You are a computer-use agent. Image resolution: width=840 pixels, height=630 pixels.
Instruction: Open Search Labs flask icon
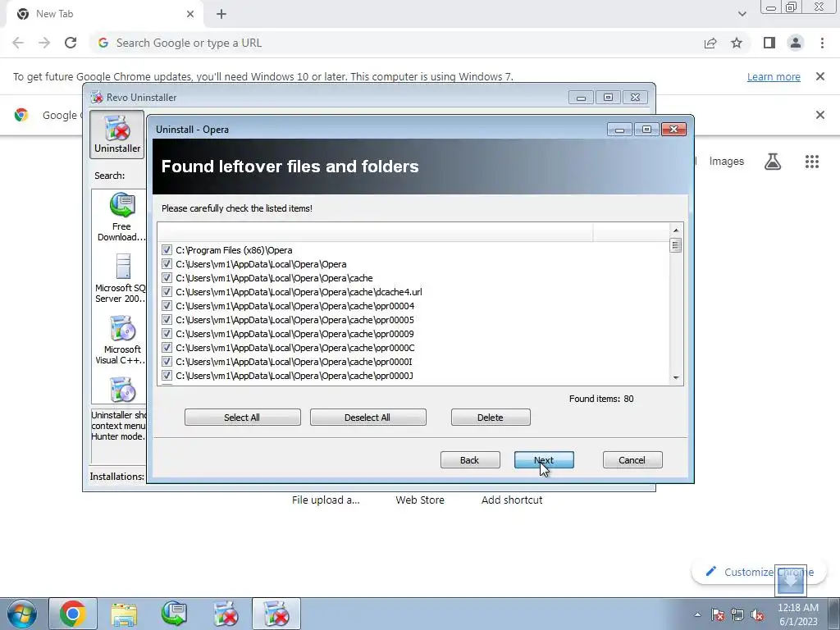click(x=773, y=162)
